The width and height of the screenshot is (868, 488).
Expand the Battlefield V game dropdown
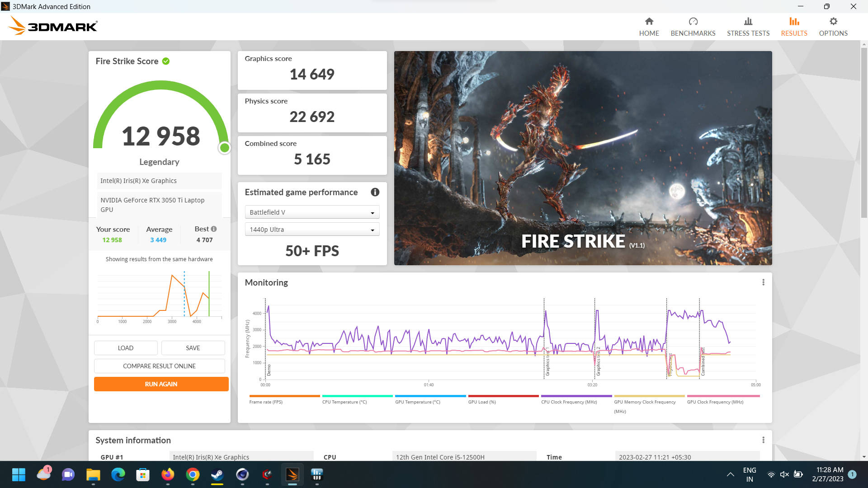pos(312,212)
